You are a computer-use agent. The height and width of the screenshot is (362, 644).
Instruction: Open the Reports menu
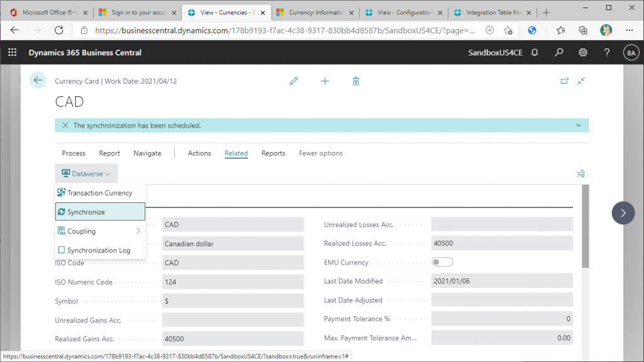pos(273,153)
